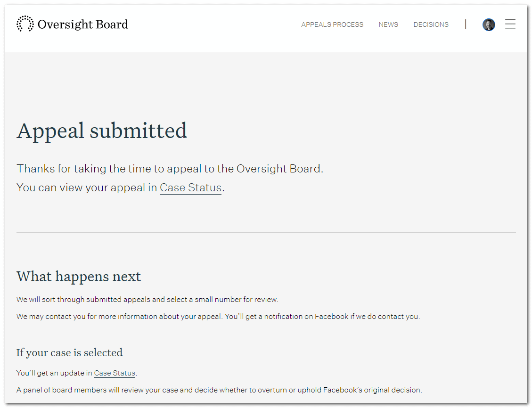
Task: Click the panel of board members paragraph
Action: click(x=219, y=390)
